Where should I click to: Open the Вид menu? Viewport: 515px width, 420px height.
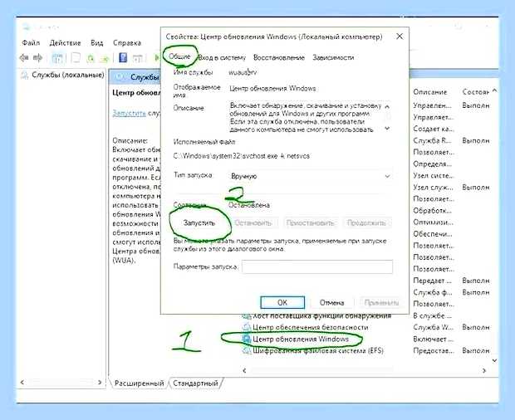[97, 43]
